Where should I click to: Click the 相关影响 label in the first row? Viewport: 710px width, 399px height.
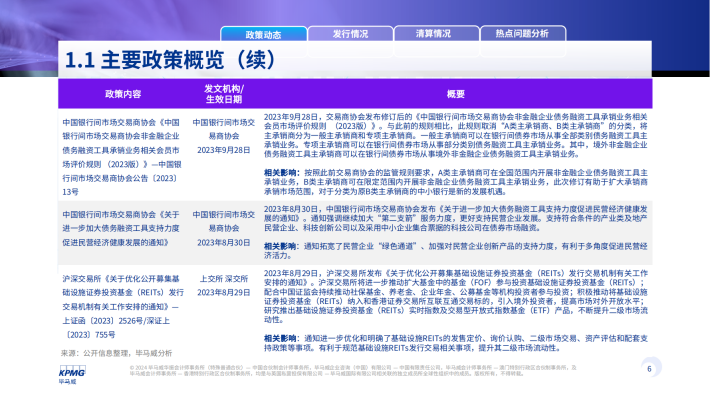coord(282,173)
